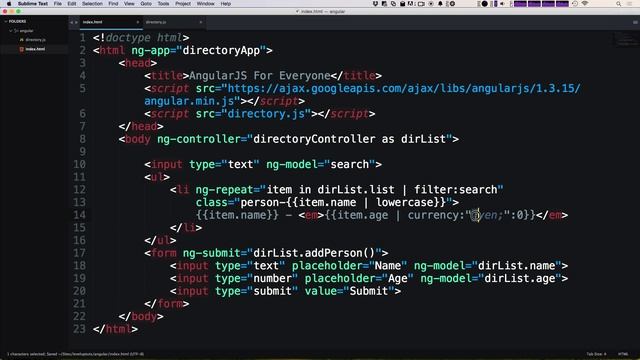The height and width of the screenshot is (360, 640).
Task: Click the index.html file icon in sidebar
Action: [x=22, y=49]
